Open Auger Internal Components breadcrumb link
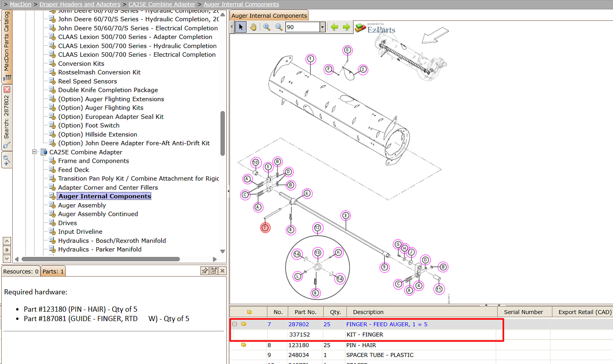Image resolution: width=613 pixels, height=364 pixels. 241,4
